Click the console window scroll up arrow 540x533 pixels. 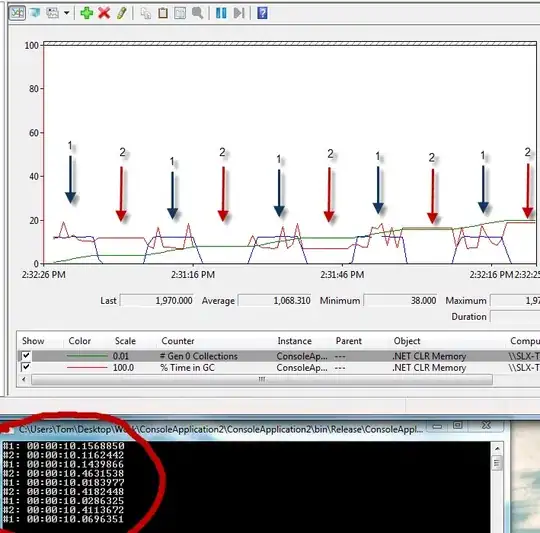pyautogui.click(x=497, y=449)
